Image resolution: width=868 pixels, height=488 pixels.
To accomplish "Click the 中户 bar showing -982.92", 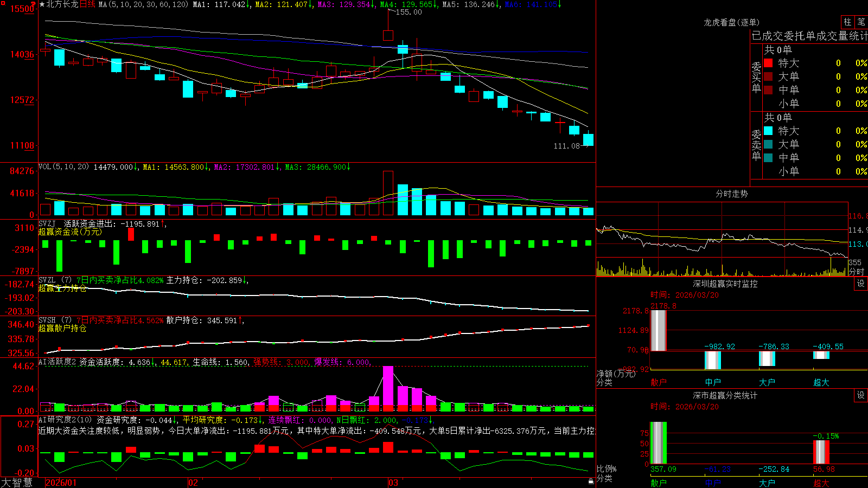I will 713,360.
